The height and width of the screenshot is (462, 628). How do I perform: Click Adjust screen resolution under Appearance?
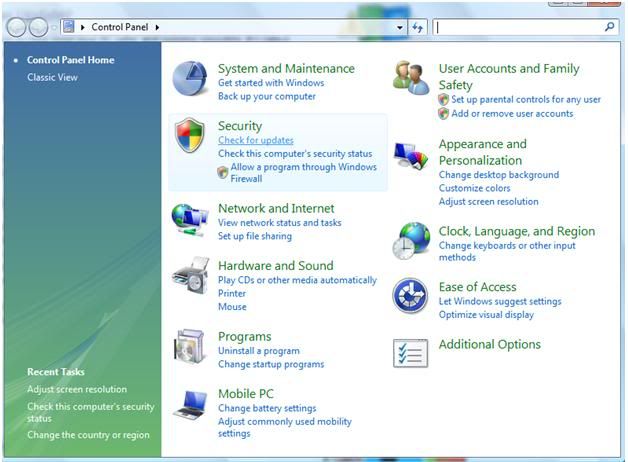488,202
